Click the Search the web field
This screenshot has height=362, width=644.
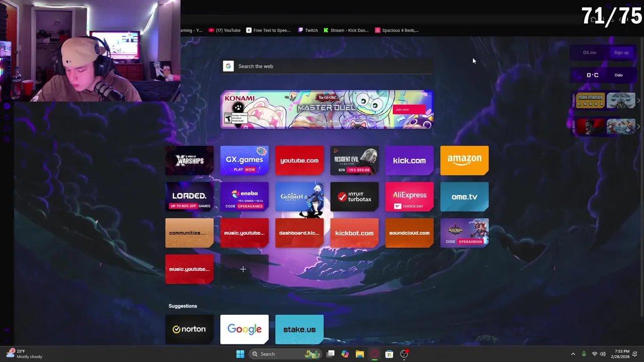point(327,66)
